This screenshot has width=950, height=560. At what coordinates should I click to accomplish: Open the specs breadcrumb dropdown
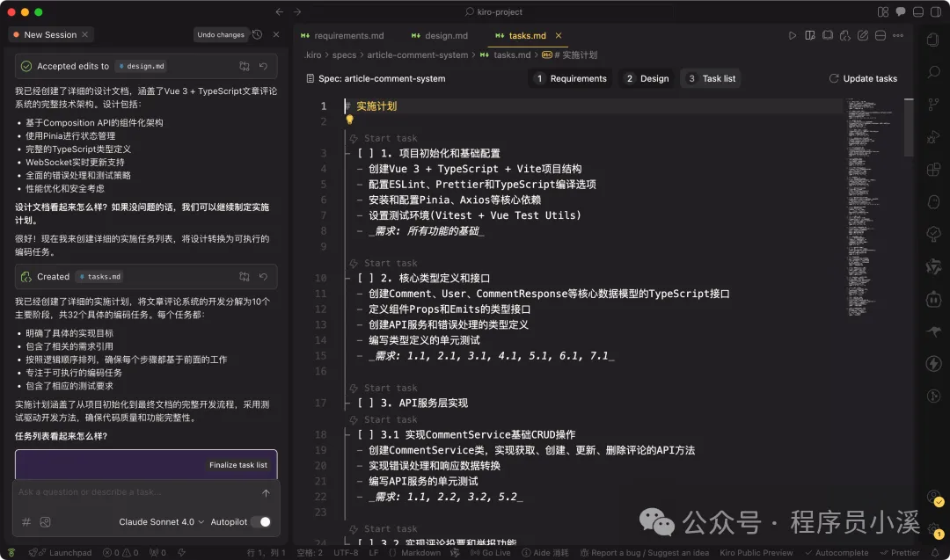(x=345, y=54)
